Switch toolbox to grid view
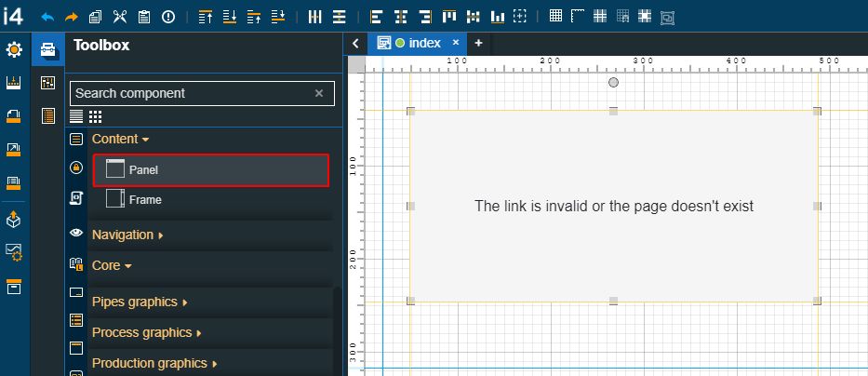 tap(95, 117)
